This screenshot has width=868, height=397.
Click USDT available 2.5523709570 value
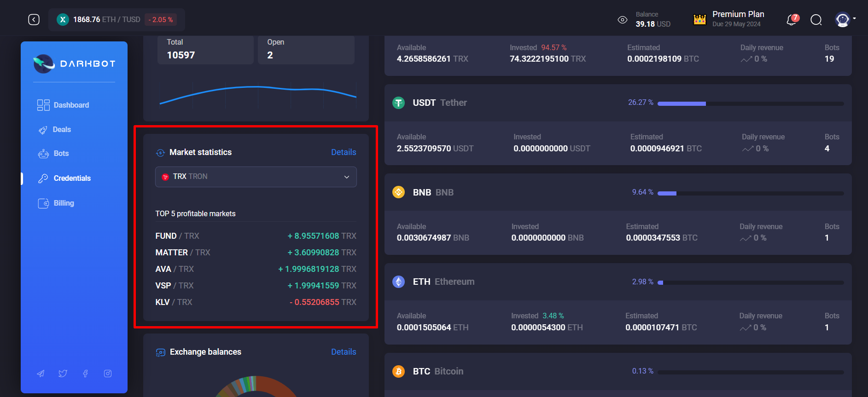click(435, 149)
